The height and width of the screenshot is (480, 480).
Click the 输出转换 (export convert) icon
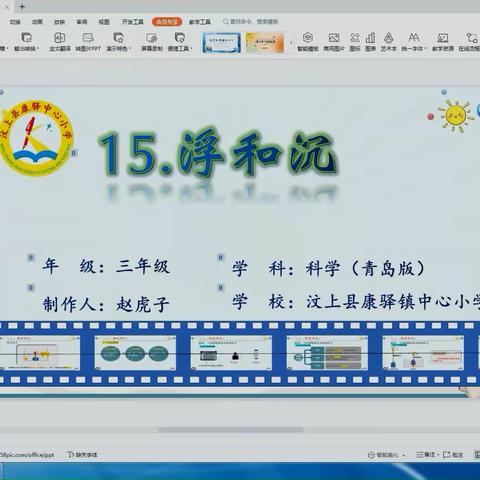pyautogui.click(x=26, y=37)
